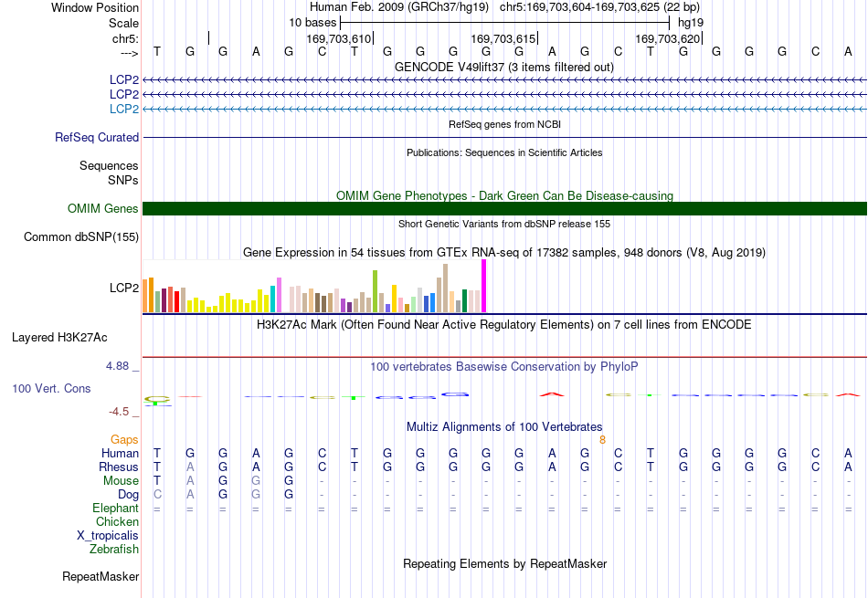Screen dimensions: 868x598
Task: Open the OMIM Genes track label
Action: pyautogui.click(x=103, y=208)
